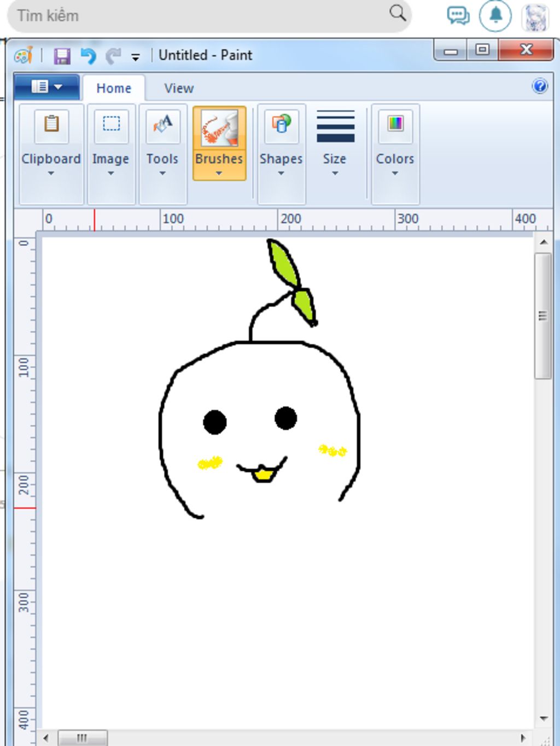Open the Customize Quick Access Toolbar menu

coord(134,56)
